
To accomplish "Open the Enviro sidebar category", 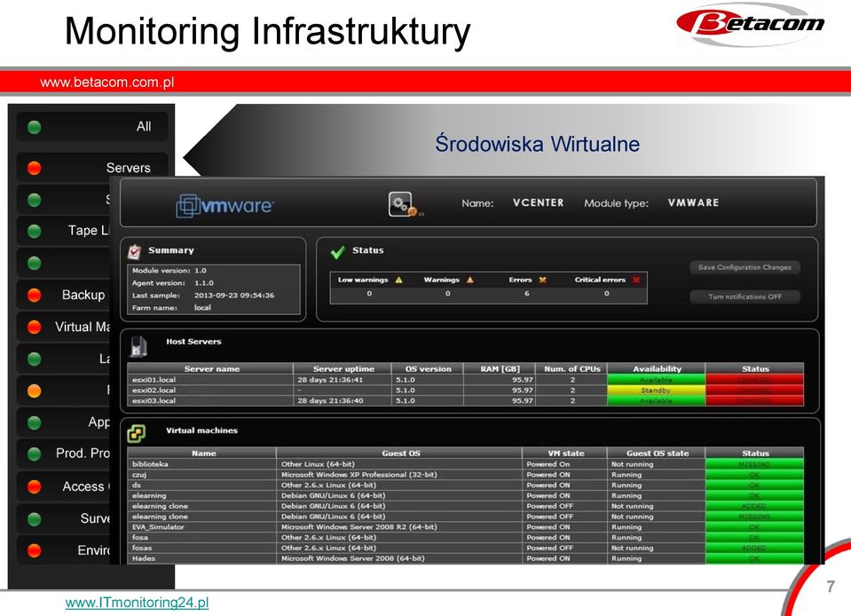I will 63,550.
